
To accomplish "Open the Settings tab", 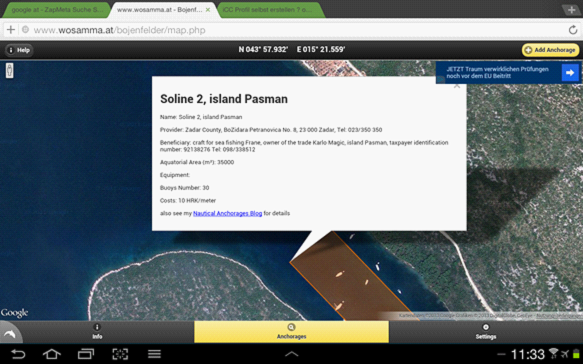I will click(486, 332).
